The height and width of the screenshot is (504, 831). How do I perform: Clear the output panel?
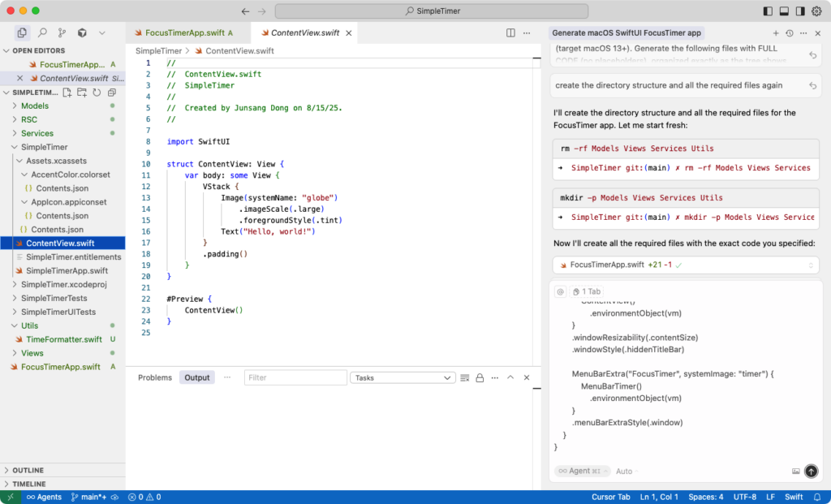465,378
